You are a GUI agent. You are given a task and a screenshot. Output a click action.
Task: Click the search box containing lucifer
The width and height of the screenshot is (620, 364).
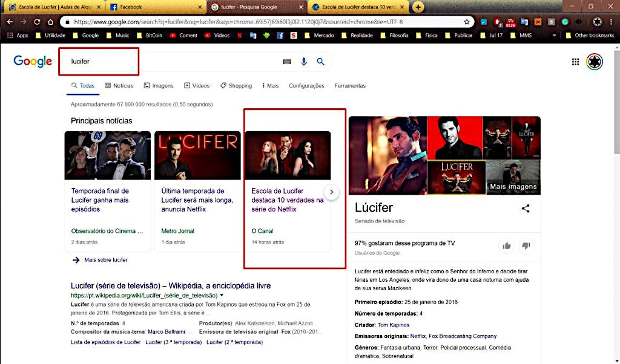coord(170,62)
